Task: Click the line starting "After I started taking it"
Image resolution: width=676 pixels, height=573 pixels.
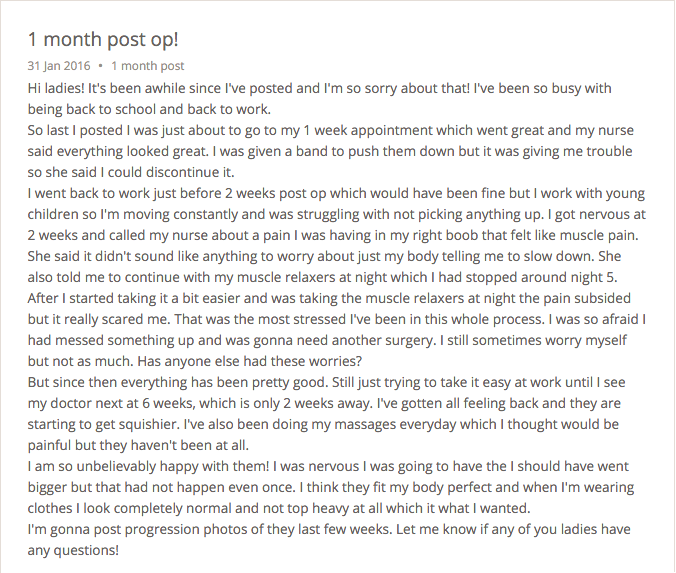Action: pos(320,298)
